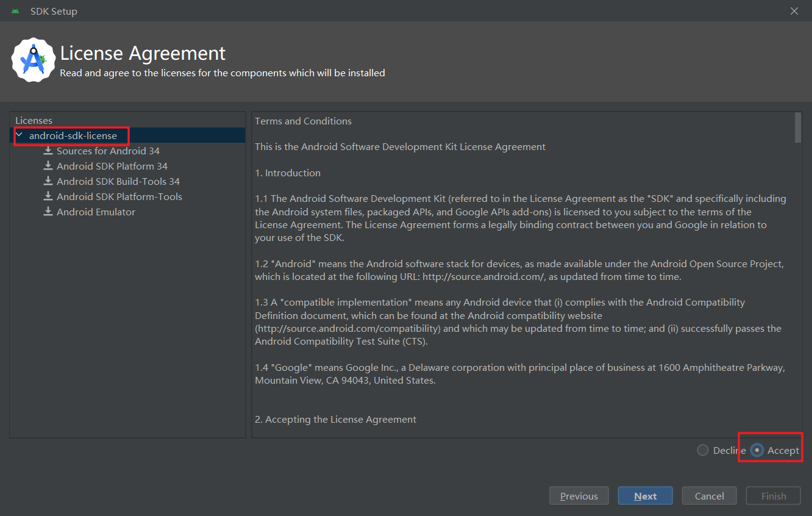Collapse the android-sdk-license tree node
Screen dimensions: 812x516
20,135
